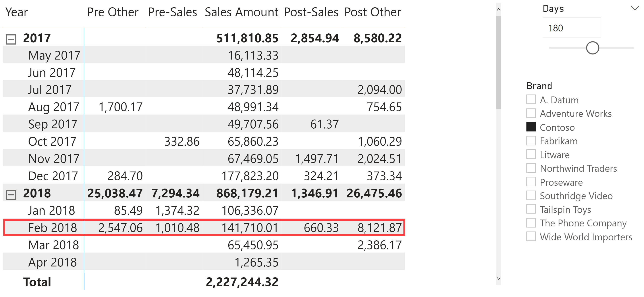Click the Post-Sales column header
Viewport: 644px width, 297px height.
[x=311, y=12]
